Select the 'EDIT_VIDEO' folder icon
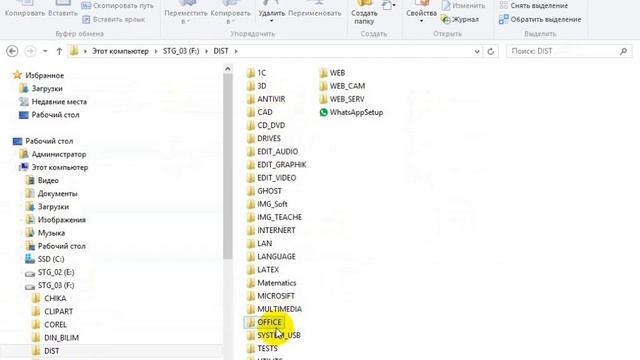Image resolution: width=640 pixels, height=360 pixels. 251,178
